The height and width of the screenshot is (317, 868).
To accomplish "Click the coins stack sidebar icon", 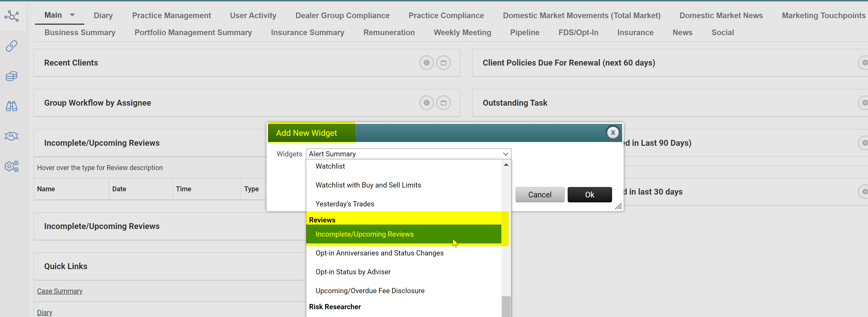I will click(12, 76).
